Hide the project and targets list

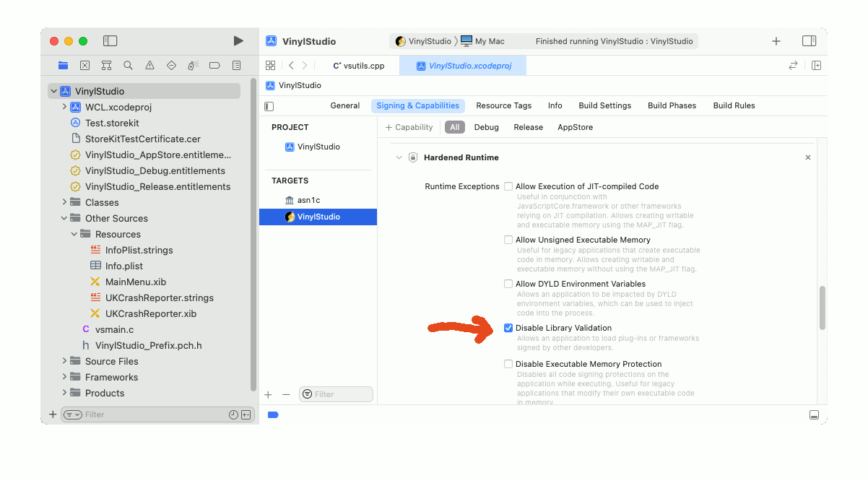pos(269,106)
